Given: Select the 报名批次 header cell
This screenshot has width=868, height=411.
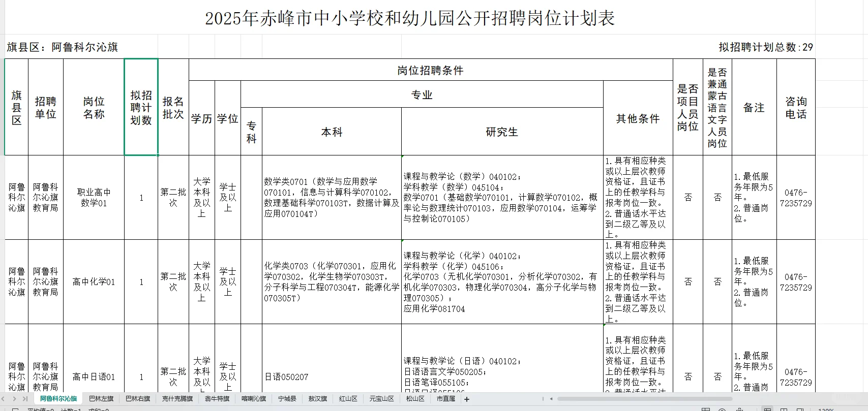Looking at the screenshot, I should (173, 107).
